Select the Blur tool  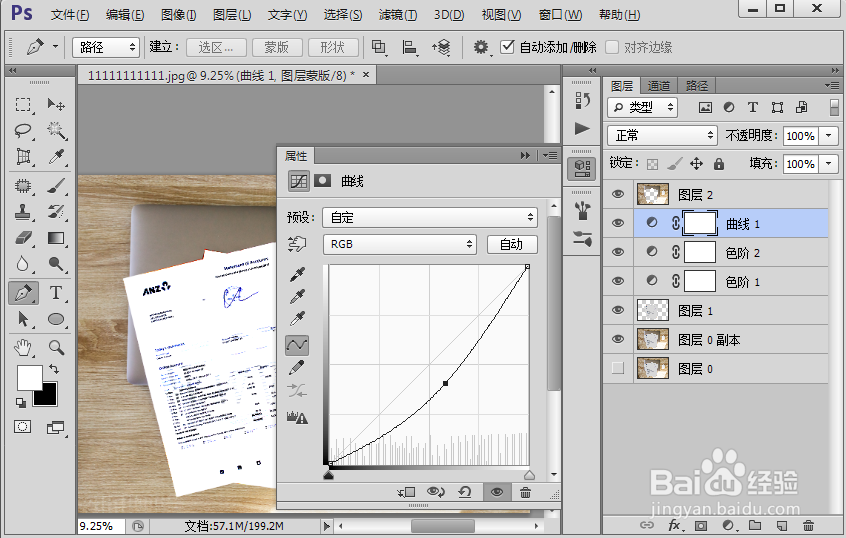(x=23, y=264)
